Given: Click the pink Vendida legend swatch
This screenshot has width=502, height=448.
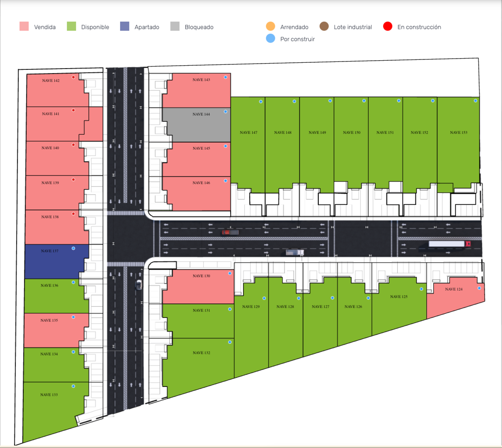Looking at the screenshot, I should click(24, 27).
